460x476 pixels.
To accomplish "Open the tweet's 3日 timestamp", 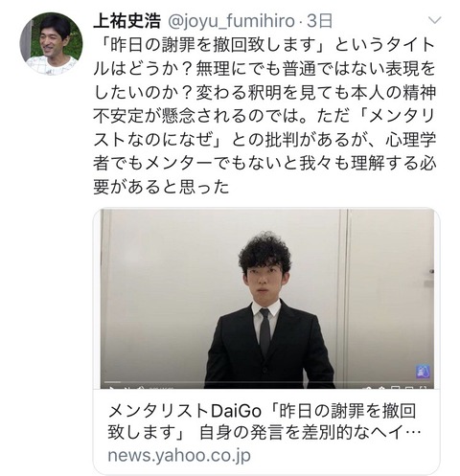I will (319, 21).
